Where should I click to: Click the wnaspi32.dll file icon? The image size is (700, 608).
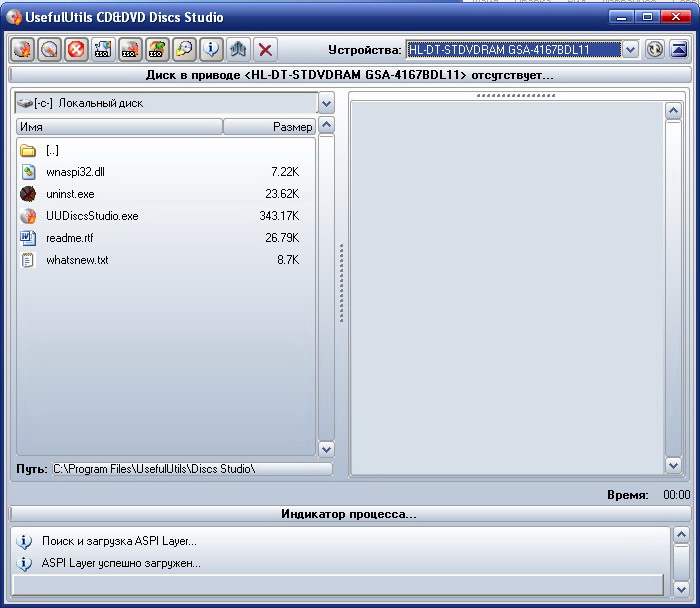tap(28, 172)
